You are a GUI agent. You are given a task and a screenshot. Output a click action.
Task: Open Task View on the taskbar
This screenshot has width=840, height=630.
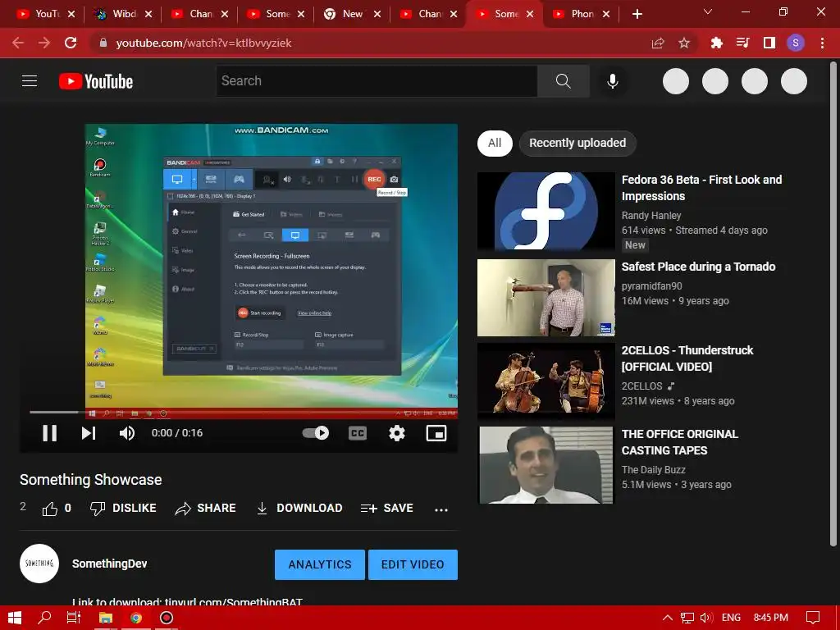(x=74, y=618)
